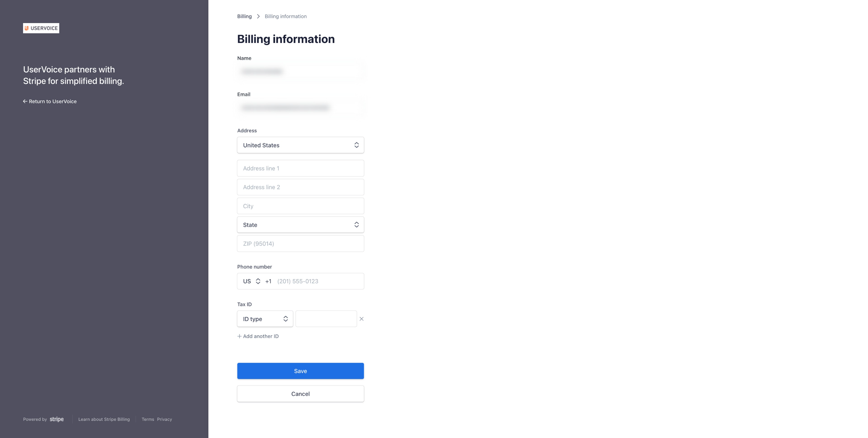The width and height of the screenshot is (868, 438).
Task: Click into the Address line 2 field
Action: click(x=300, y=187)
